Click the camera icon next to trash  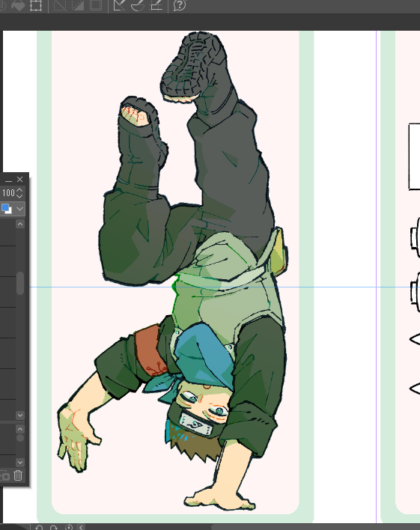pyautogui.click(x=4, y=476)
